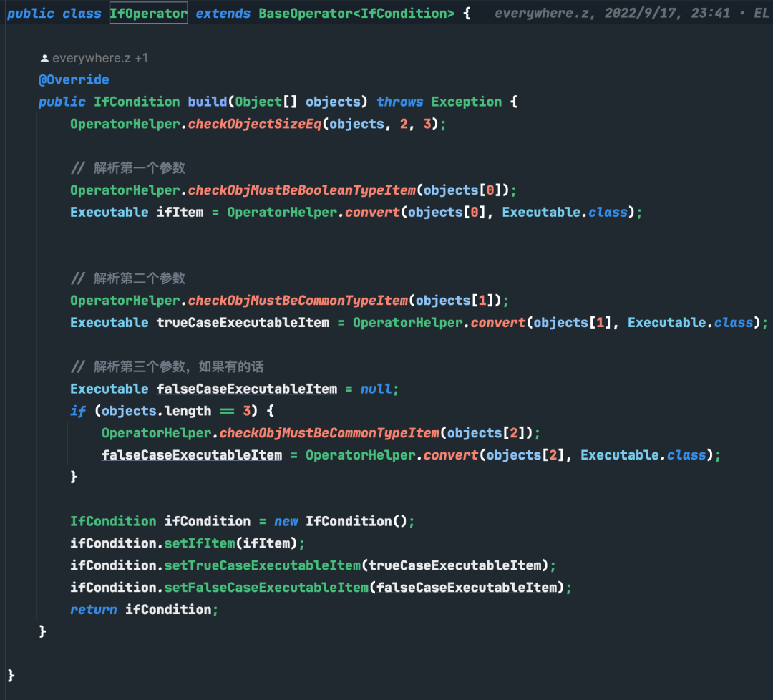Viewport: 773px width, 700px height.
Task: Click the comment 解析第二个参数
Action: (x=128, y=278)
